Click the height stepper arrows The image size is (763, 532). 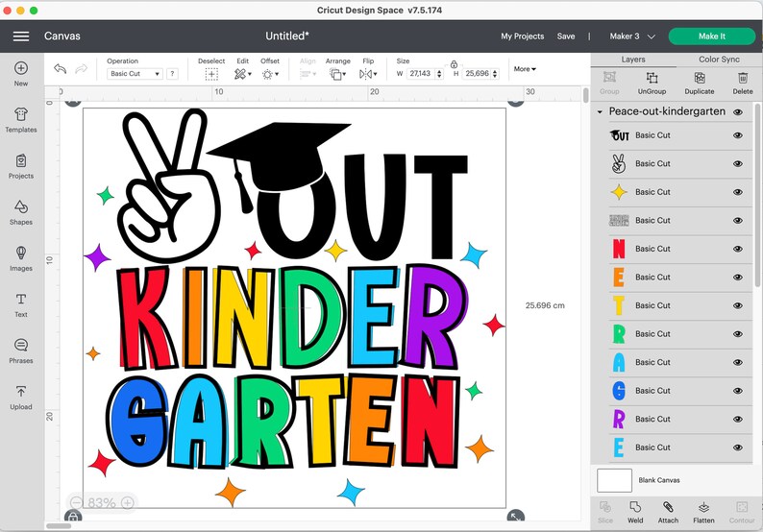(495, 73)
